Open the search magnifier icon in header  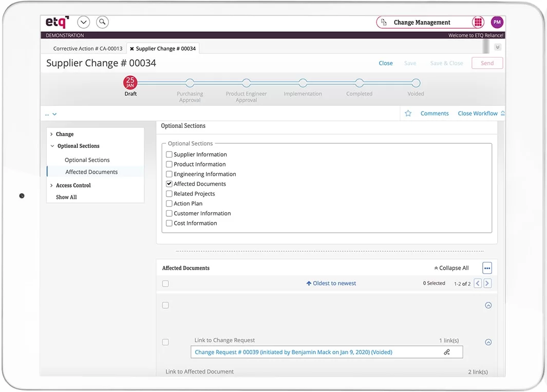[x=102, y=22]
